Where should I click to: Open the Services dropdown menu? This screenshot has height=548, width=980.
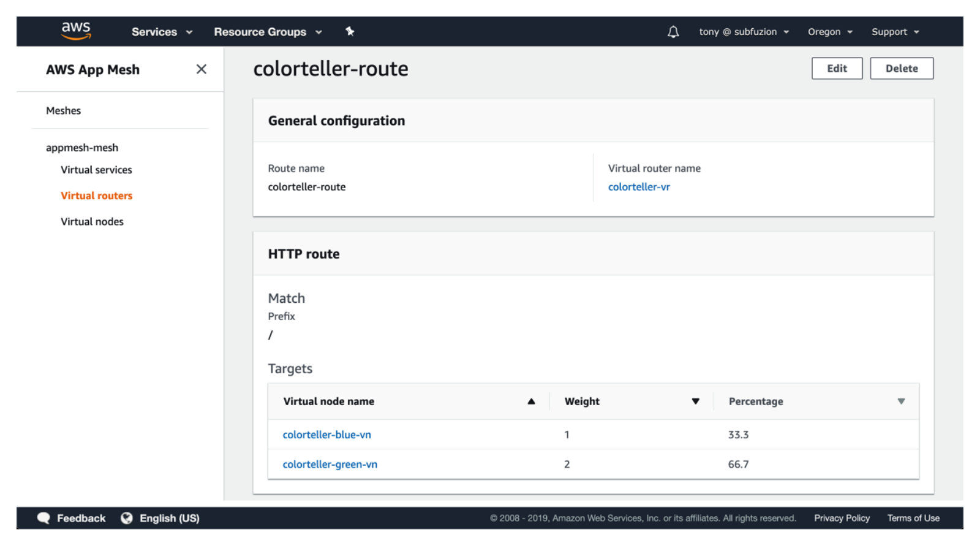pyautogui.click(x=162, y=32)
